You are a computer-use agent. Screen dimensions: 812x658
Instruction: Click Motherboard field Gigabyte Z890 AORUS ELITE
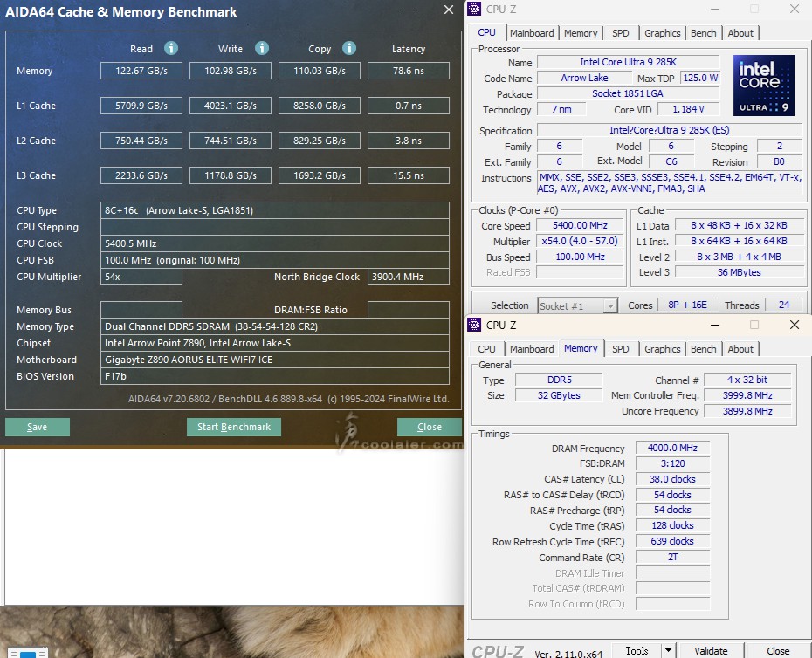275,360
